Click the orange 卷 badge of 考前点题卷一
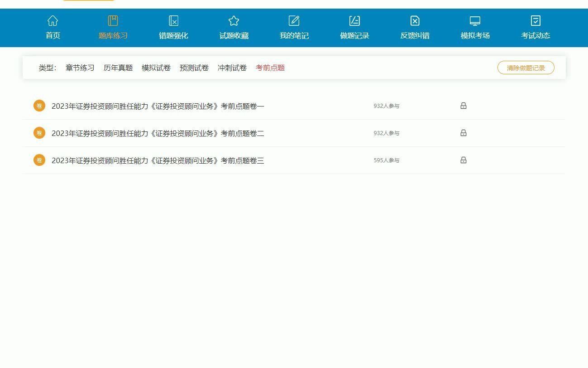This screenshot has width=588, height=368. click(39, 106)
